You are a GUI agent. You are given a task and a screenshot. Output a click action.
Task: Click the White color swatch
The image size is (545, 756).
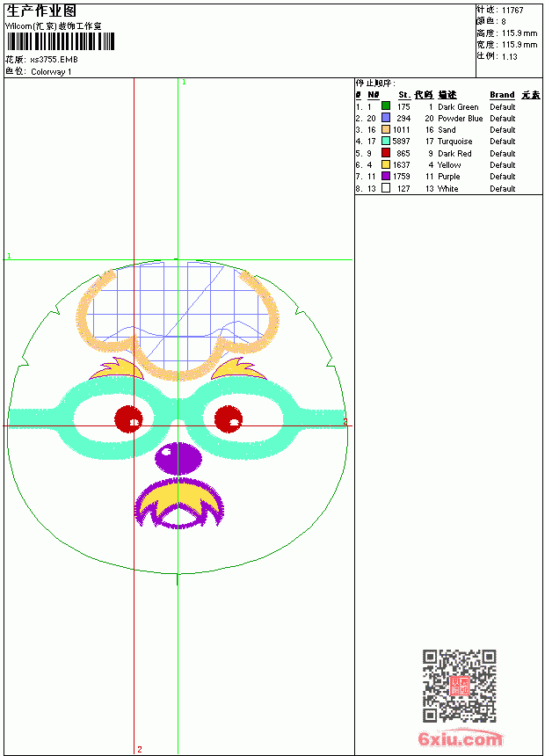[x=386, y=188]
